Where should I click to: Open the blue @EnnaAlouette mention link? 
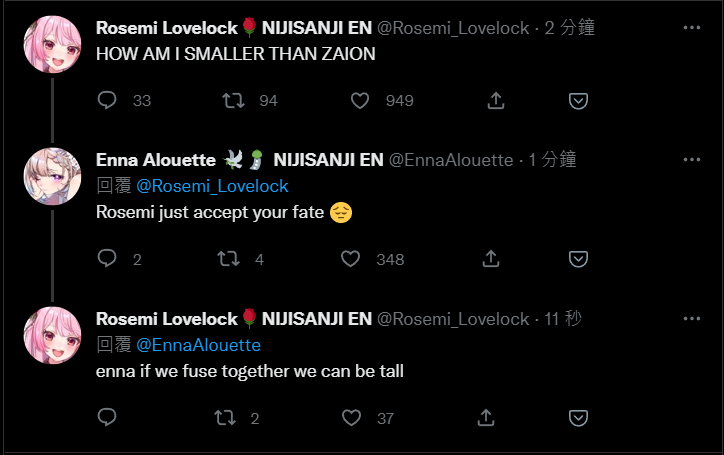[198, 345]
